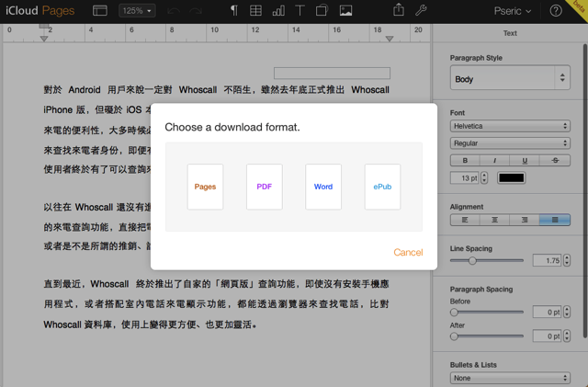Screen dimensions: 588x387
Task: Open the paragraph style pilcrow icon
Action: (234, 10)
